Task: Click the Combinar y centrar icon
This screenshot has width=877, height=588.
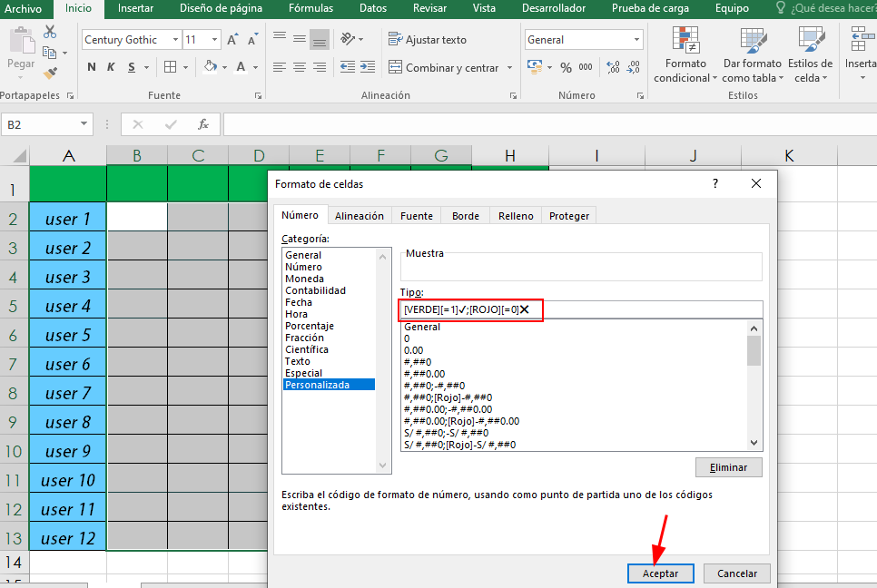Action: coord(396,67)
